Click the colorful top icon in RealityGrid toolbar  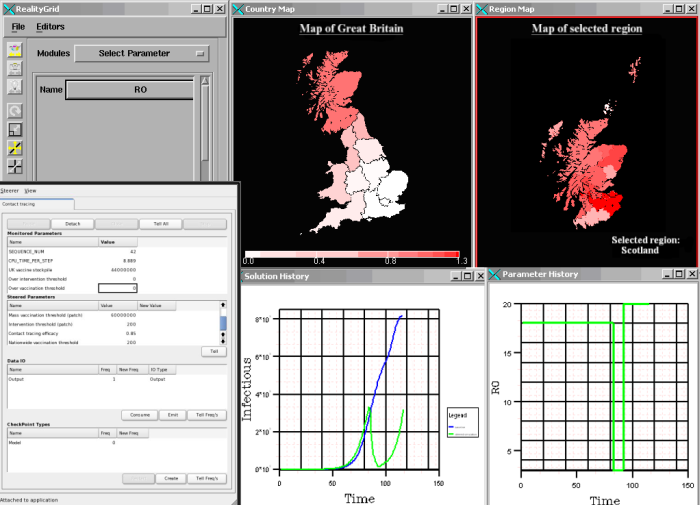coord(15,49)
